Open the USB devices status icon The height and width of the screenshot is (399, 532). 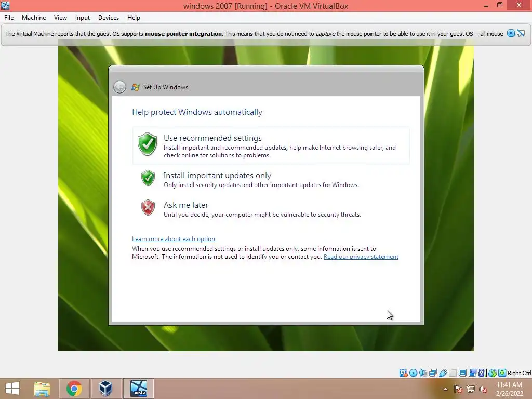pyautogui.click(x=443, y=373)
